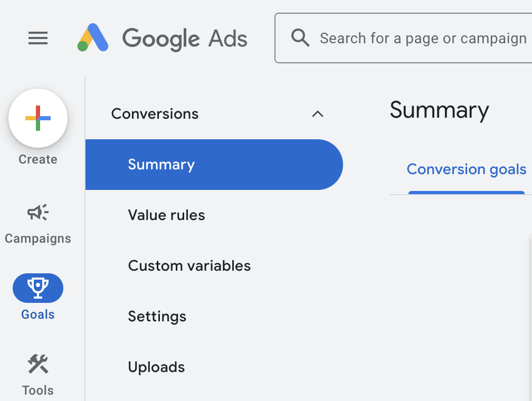Open conversion Settings
Image resolution: width=532 pixels, height=401 pixels.
click(x=157, y=317)
